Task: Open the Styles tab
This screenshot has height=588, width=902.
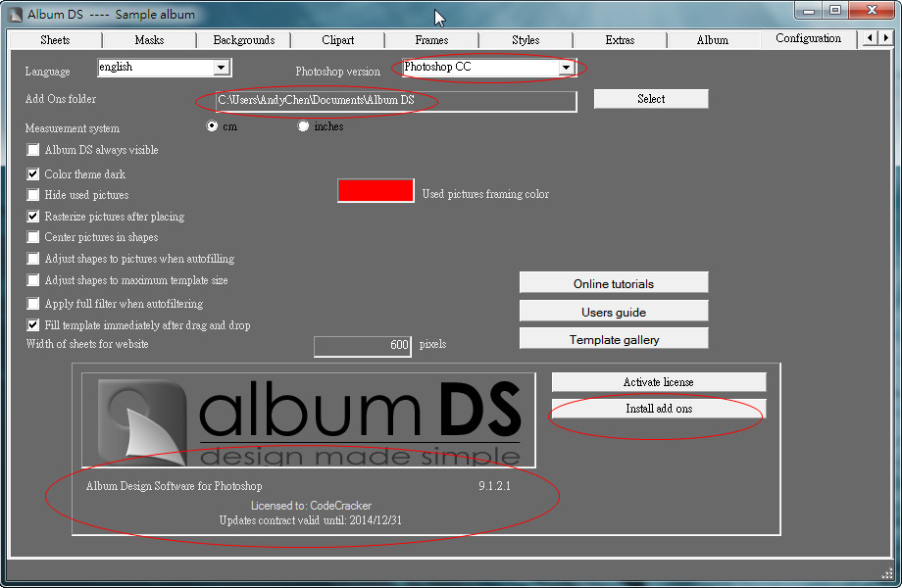Action: click(526, 39)
